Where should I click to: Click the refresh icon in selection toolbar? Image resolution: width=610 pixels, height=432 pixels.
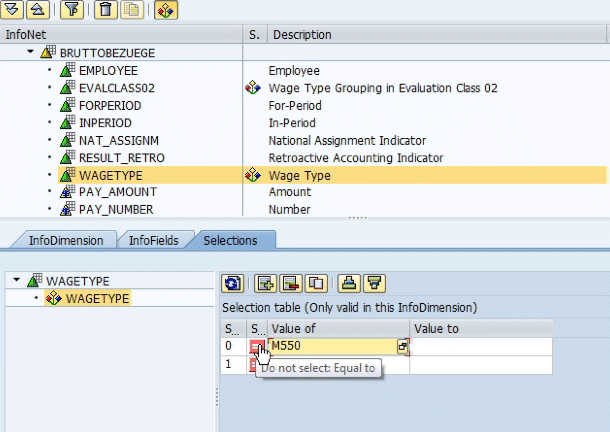tap(232, 284)
